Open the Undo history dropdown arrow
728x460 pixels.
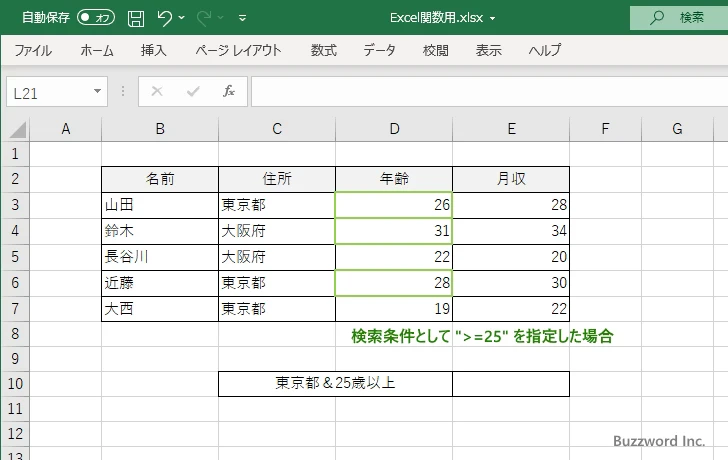pyautogui.click(x=183, y=18)
